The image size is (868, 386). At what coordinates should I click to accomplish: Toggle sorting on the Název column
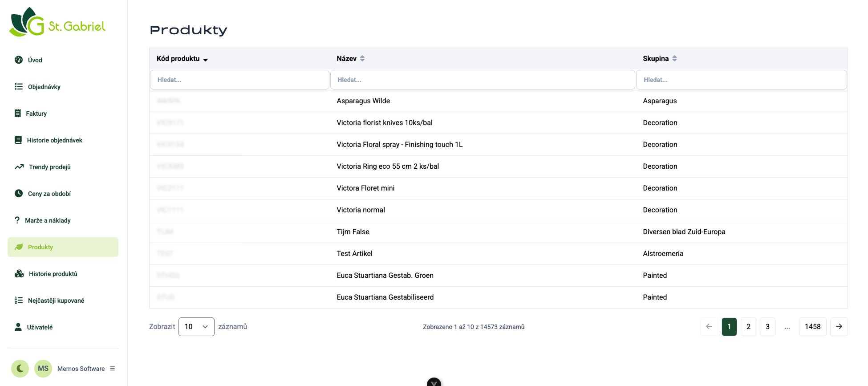point(362,58)
